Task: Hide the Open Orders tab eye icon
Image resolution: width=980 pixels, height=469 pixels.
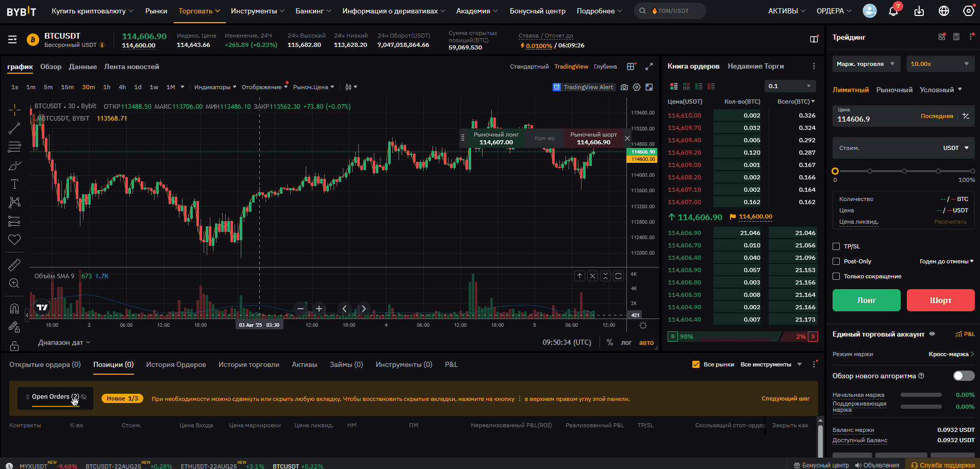Action: (84, 397)
